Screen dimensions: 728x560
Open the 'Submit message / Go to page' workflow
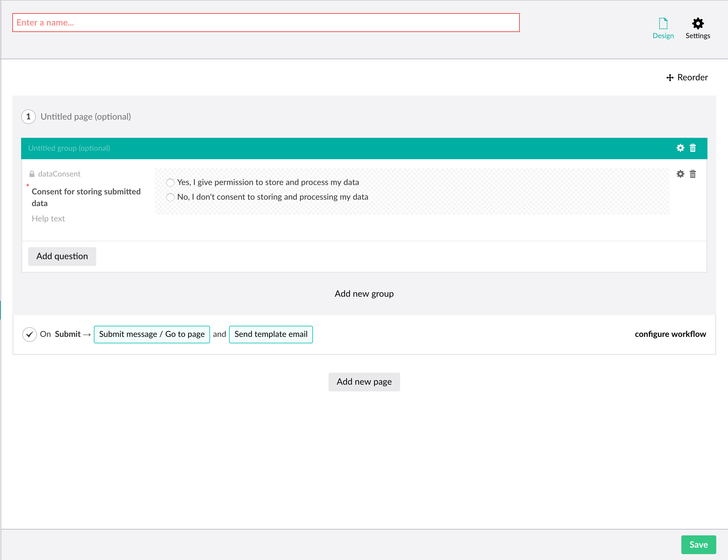click(x=152, y=335)
